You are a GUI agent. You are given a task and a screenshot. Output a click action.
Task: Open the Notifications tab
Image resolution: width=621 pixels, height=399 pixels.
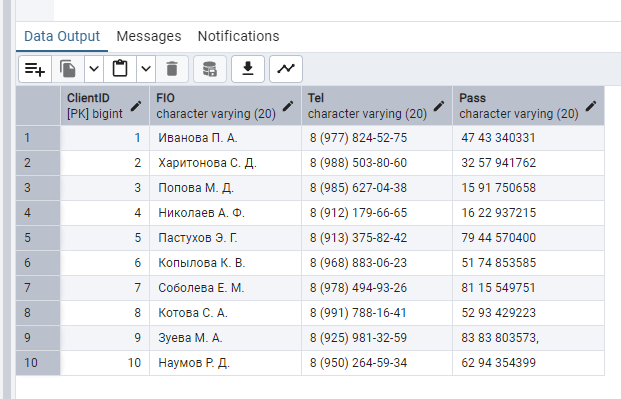click(238, 36)
